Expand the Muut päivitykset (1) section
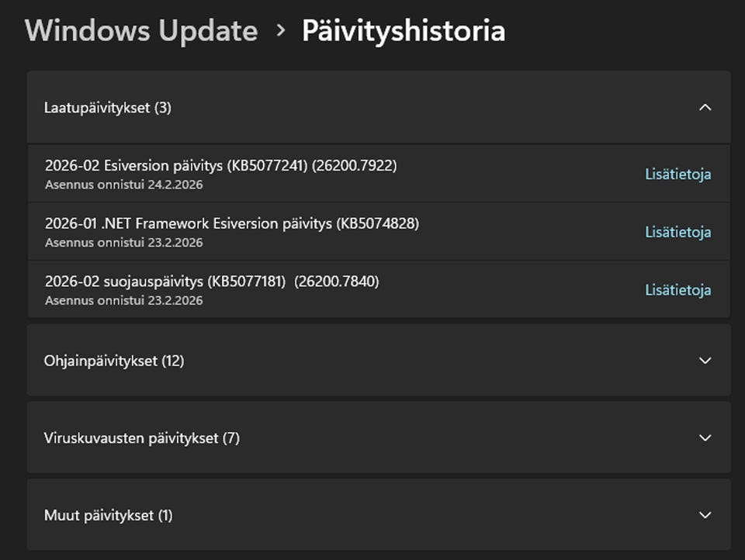Viewport: 745px width, 560px height. click(109, 515)
